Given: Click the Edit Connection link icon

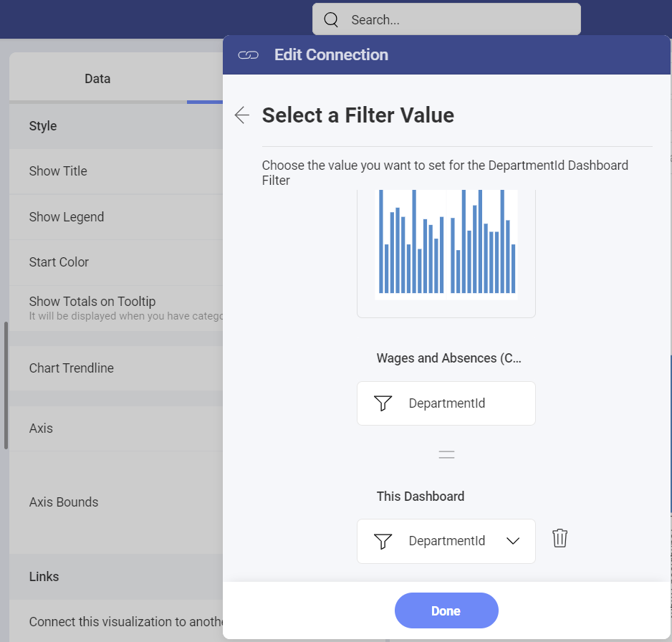Looking at the screenshot, I should click(x=248, y=55).
